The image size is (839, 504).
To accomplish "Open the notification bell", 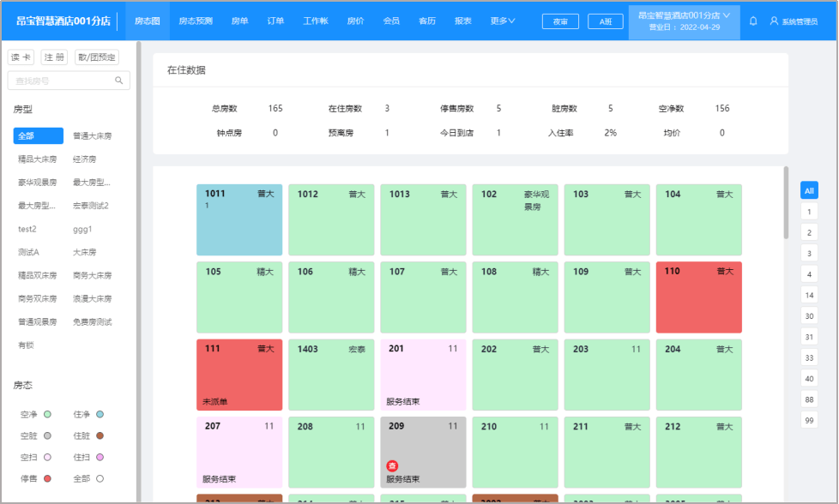I will pos(753,21).
